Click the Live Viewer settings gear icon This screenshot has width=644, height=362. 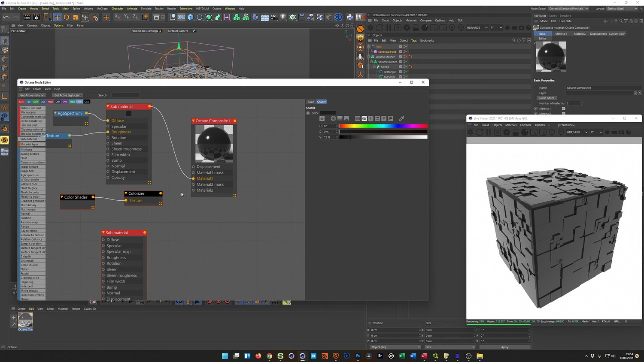coord(507,132)
